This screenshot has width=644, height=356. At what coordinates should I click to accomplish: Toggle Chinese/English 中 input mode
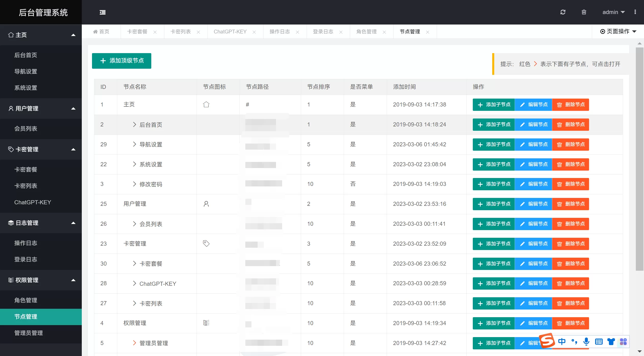pyautogui.click(x=562, y=341)
